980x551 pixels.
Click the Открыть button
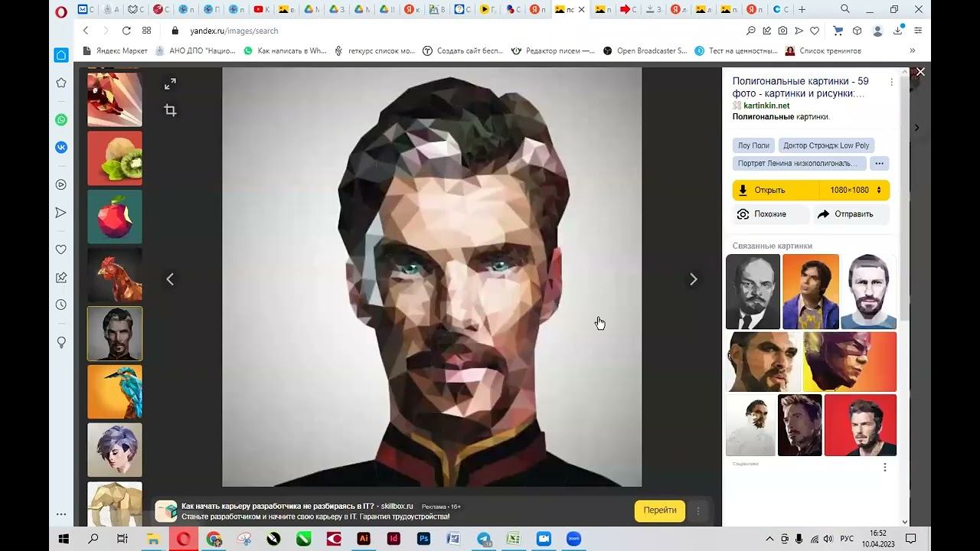pos(776,190)
